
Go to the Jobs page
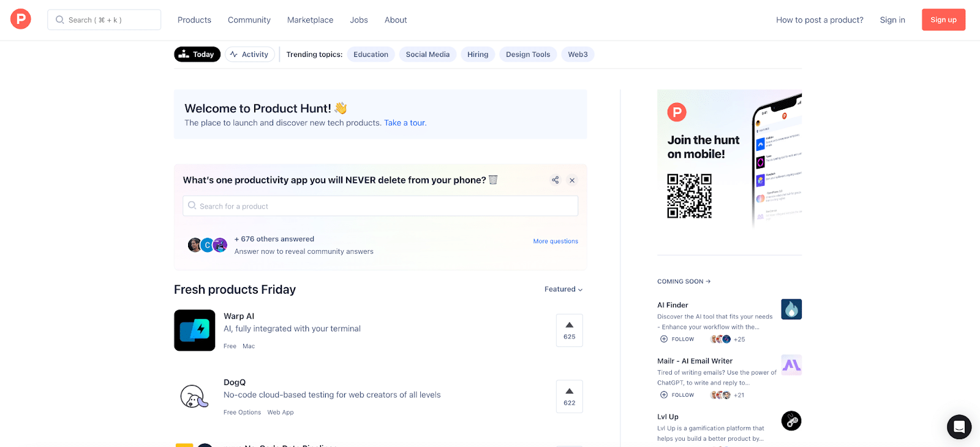[x=359, y=20]
